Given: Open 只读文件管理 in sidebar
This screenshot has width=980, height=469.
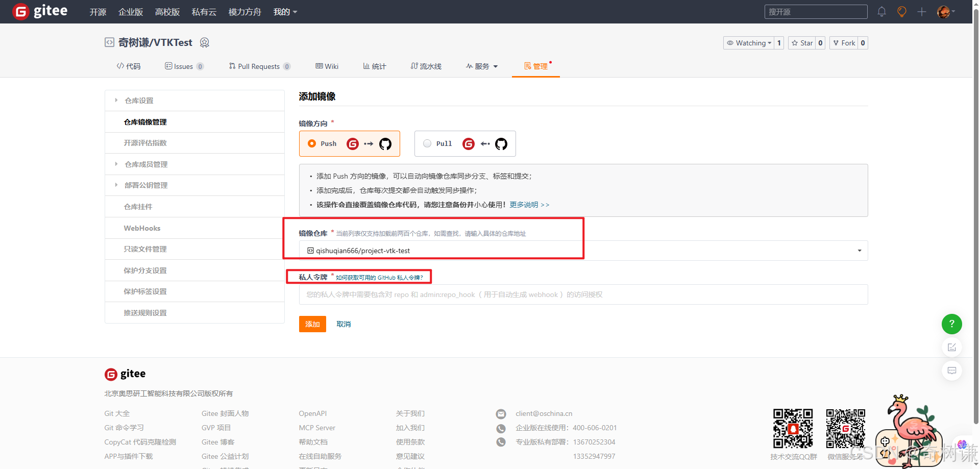Looking at the screenshot, I should (194, 249).
